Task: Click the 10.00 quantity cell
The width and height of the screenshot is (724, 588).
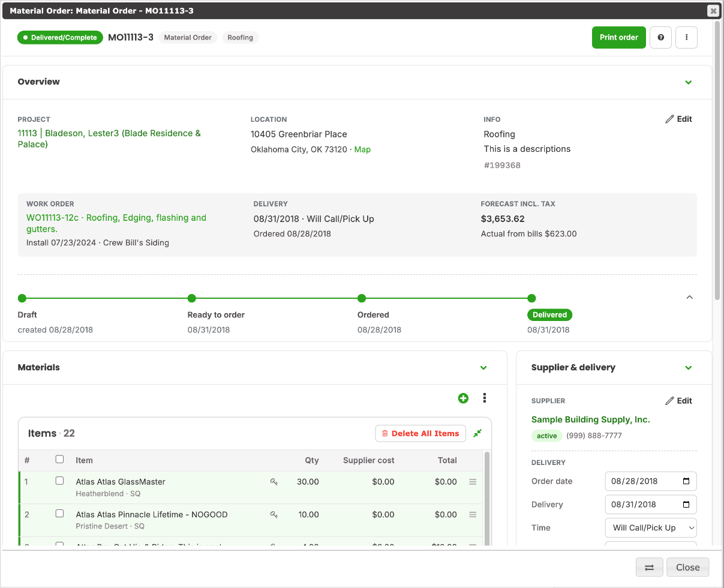Action: [x=308, y=514]
